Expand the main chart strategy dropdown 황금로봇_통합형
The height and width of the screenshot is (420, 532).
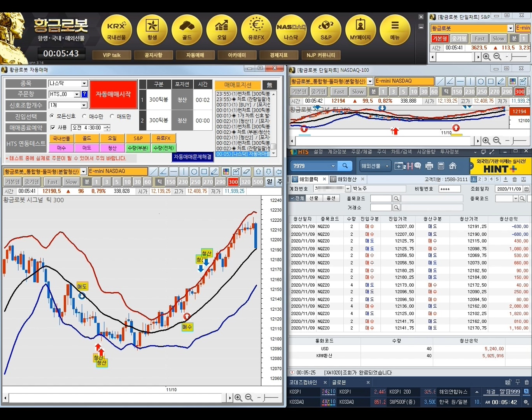pyautogui.click(x=83, y=171)
